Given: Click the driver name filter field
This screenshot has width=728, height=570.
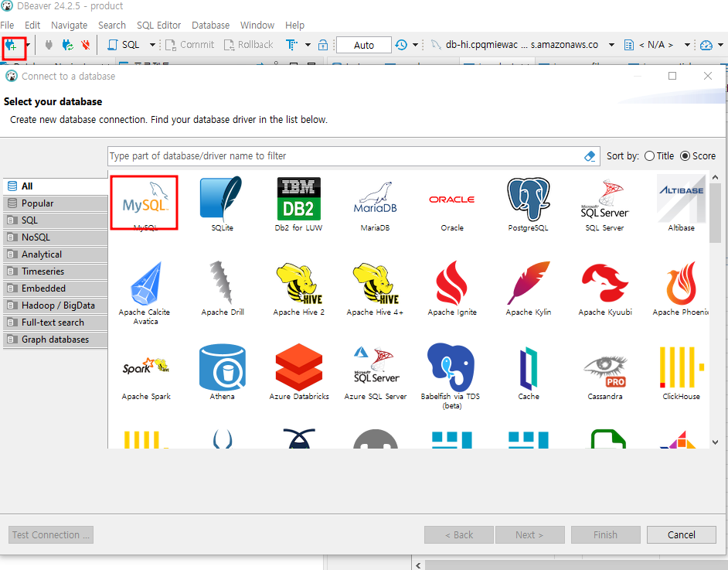Looking at the screenshot, I should 344,156.
